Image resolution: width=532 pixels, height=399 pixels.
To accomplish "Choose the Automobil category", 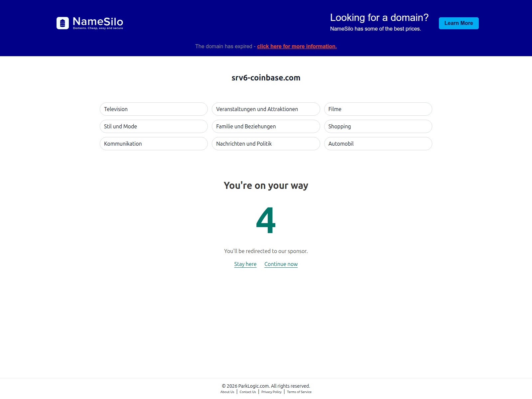I will (x=378, y=144).
